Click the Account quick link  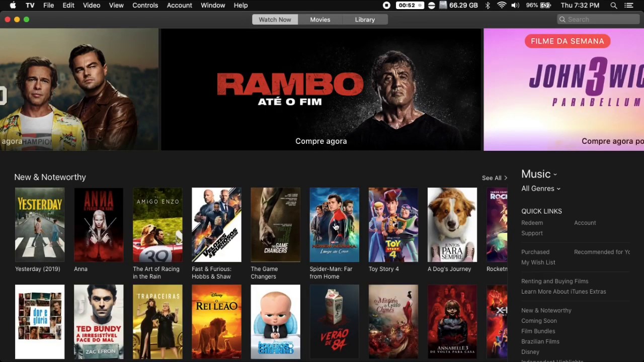pos(585,223)
